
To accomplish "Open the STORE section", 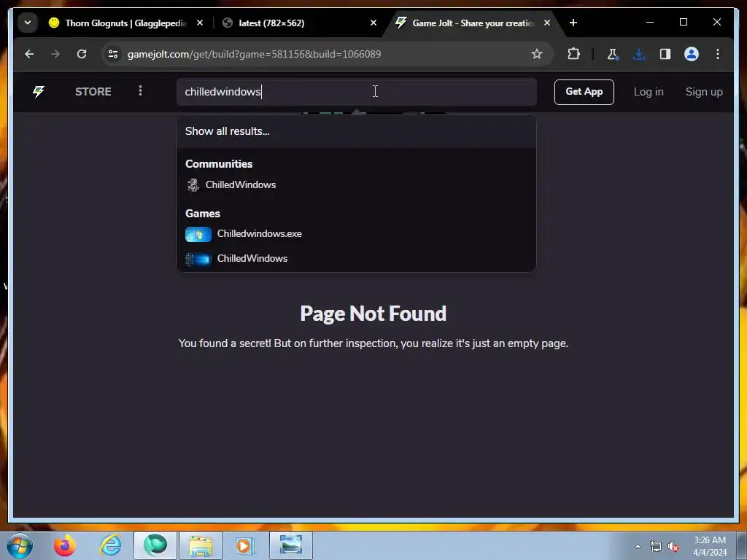I will click(x=93, y=91).
